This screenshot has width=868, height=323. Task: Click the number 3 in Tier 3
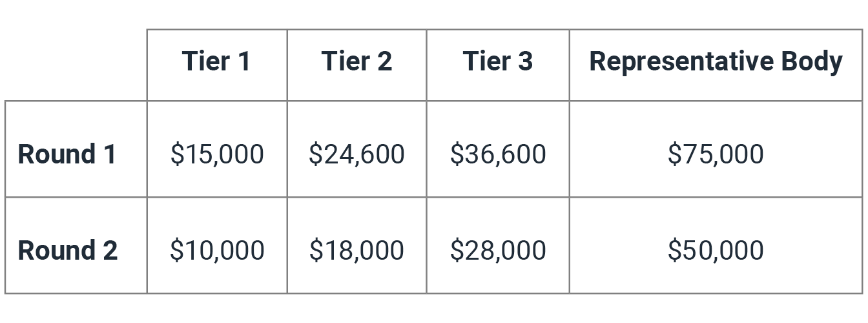click(524, 61)
